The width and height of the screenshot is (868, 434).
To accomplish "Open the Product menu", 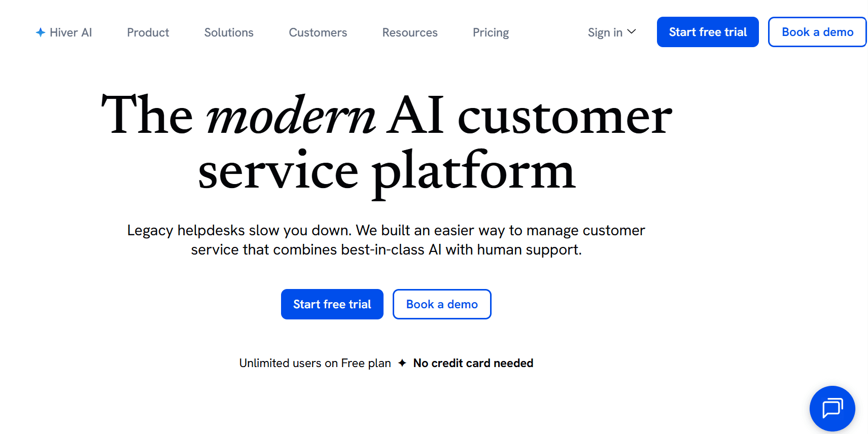I will pyautogui.click(x=148, y=32).
